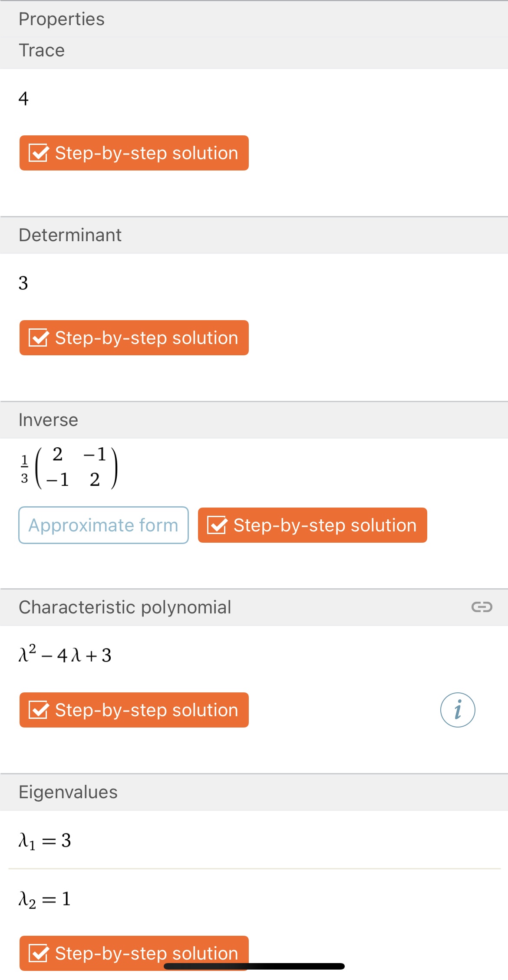Tap the Characteristic polynomial section title
The width and height of the screenshot is (508, 980).
pos(125,607)
